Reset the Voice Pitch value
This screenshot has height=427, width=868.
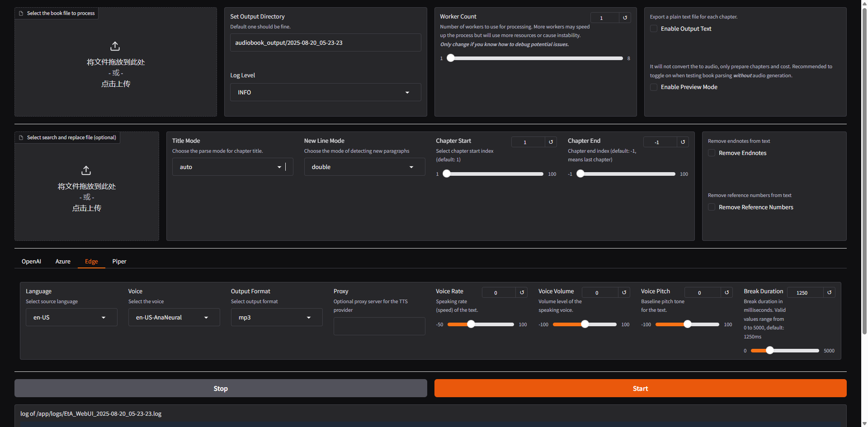[726, 292]
